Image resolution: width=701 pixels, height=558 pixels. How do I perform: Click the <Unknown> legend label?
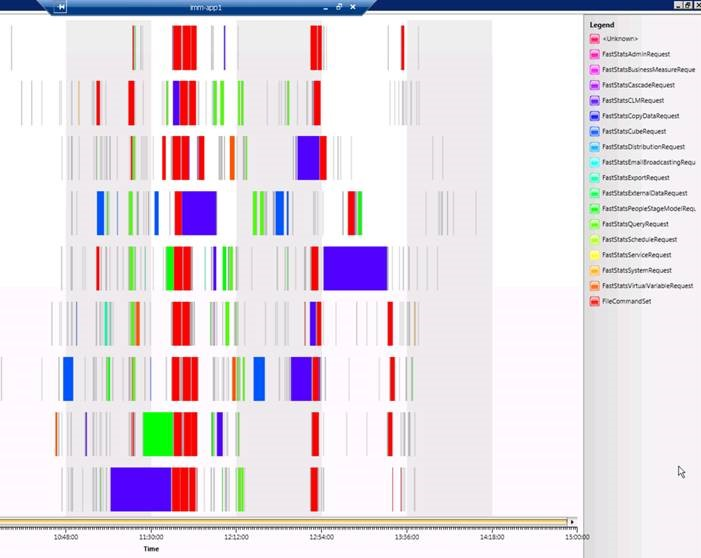click(x=620, y=39)
